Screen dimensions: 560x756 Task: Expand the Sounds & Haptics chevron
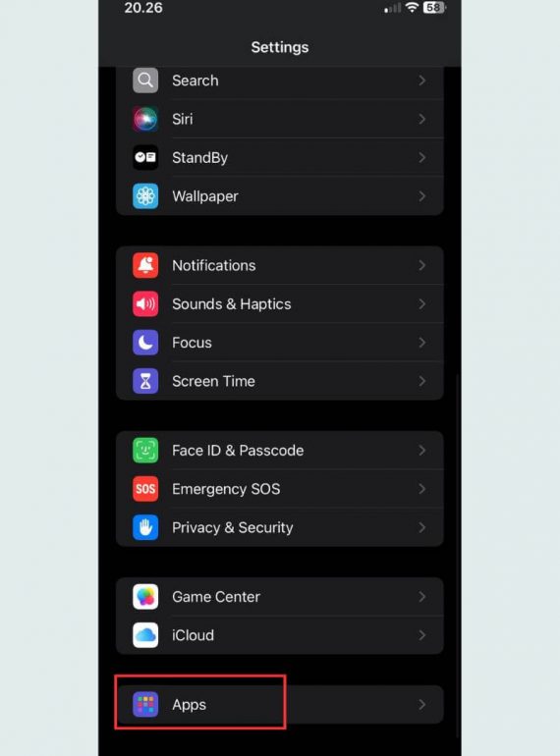[422, 303]
